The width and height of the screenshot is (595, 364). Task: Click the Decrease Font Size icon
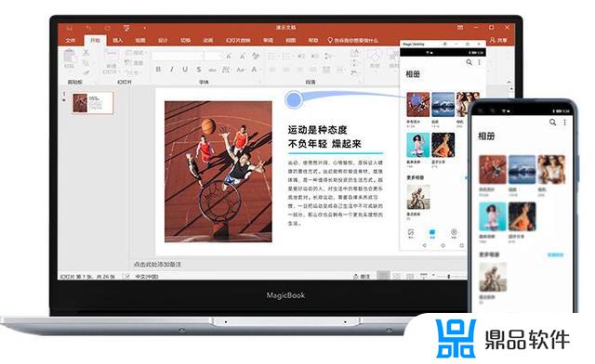tap(242, 56)
